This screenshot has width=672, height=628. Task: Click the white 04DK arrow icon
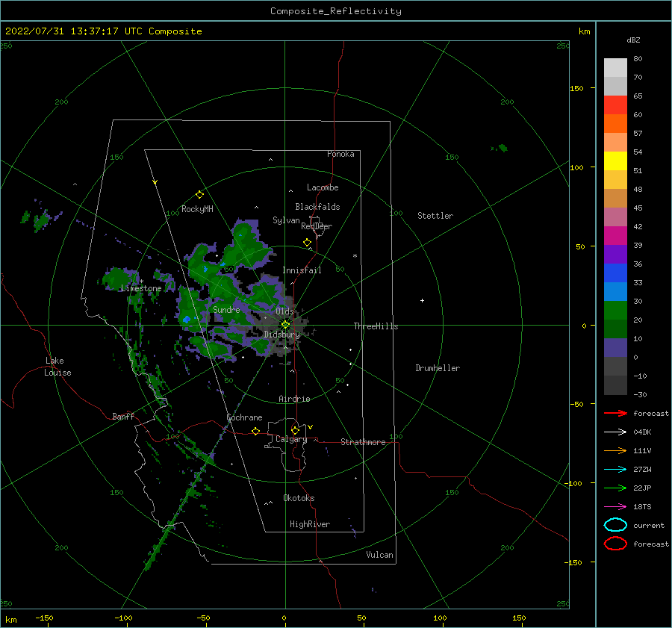pyautogui.click(x=615, y=432)
